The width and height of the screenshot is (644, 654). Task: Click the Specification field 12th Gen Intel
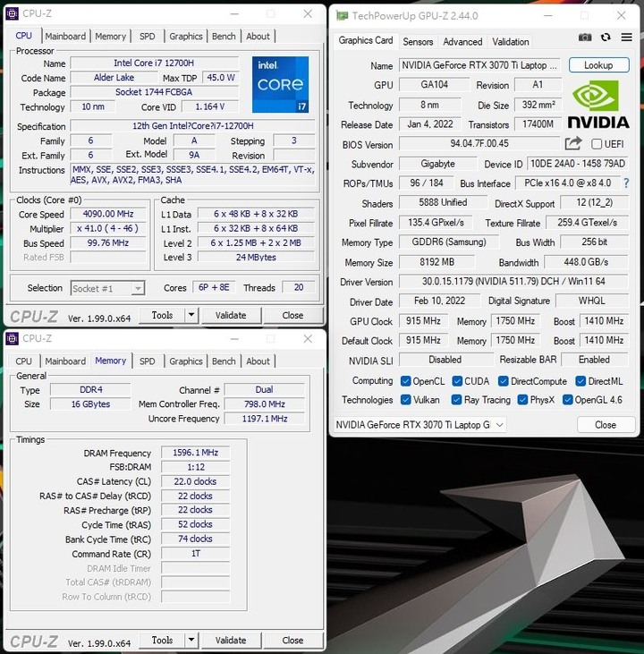click(x=192, y=126)
